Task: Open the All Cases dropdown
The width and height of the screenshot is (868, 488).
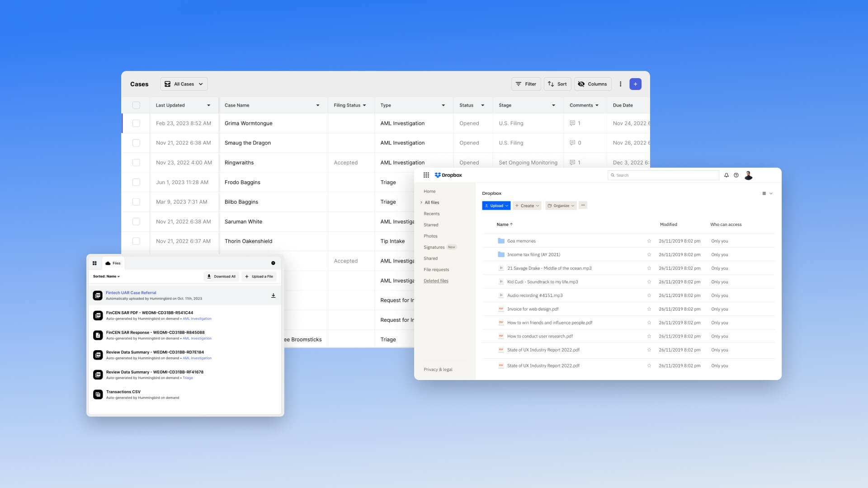Action: click(x=184, y=84)
